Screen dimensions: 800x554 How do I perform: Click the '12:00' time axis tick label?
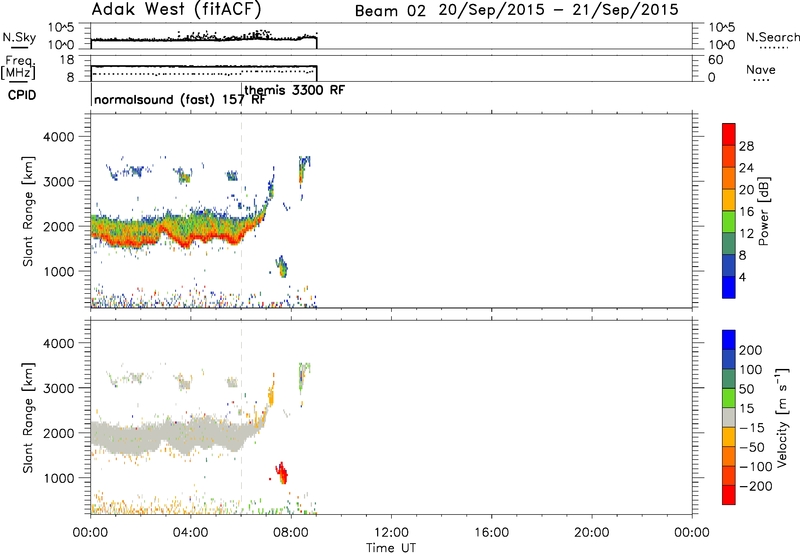[x=391, y=533]
